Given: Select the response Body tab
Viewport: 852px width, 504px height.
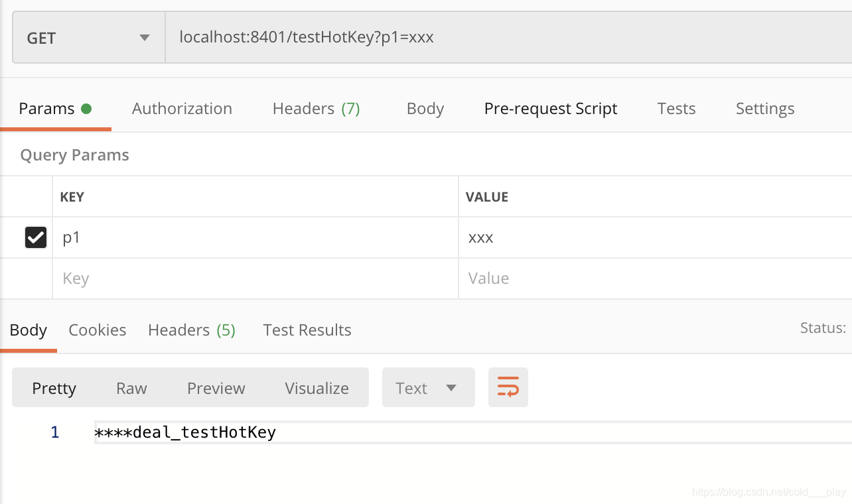Looking at the screenshot, I should (x=29, y=330).
